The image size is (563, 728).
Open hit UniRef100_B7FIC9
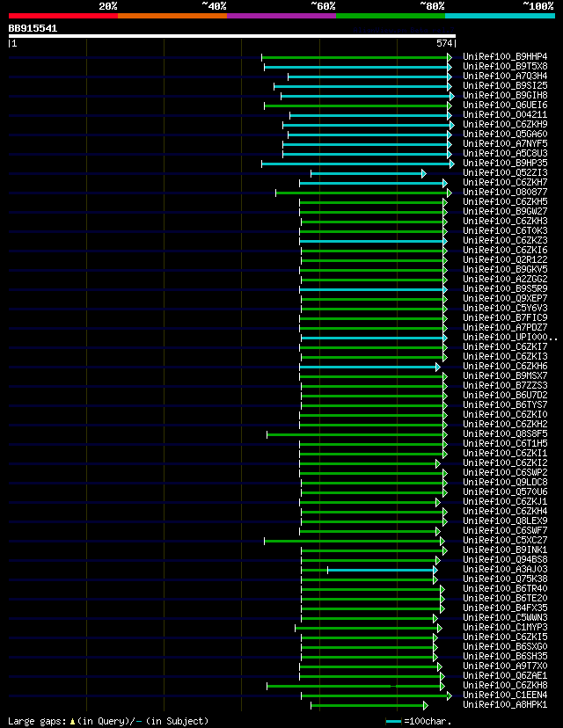click(x=505, y=318)
